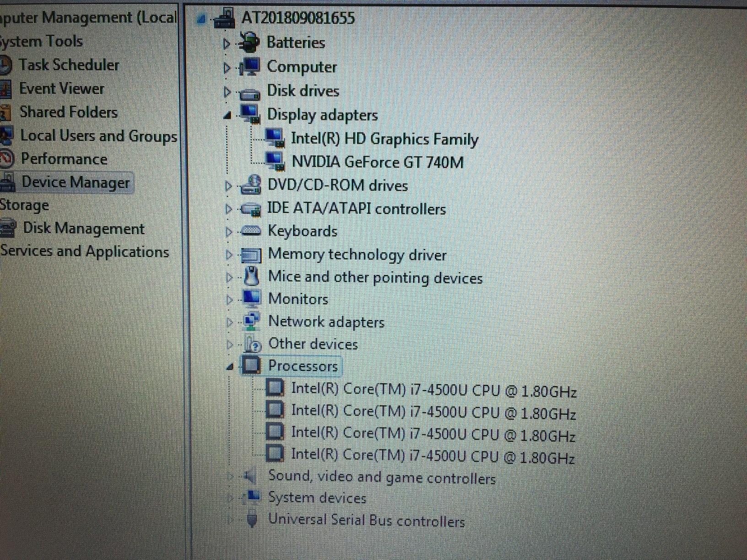The width and height of the screenshot is (747, 560).
Task: Click the Event Viewer icon
Action: [6, 88]
